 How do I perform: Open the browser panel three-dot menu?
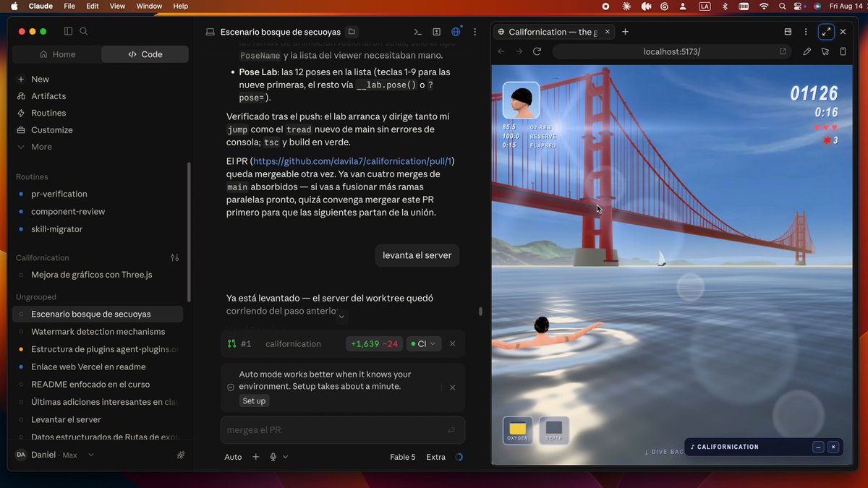click(806, 32)
